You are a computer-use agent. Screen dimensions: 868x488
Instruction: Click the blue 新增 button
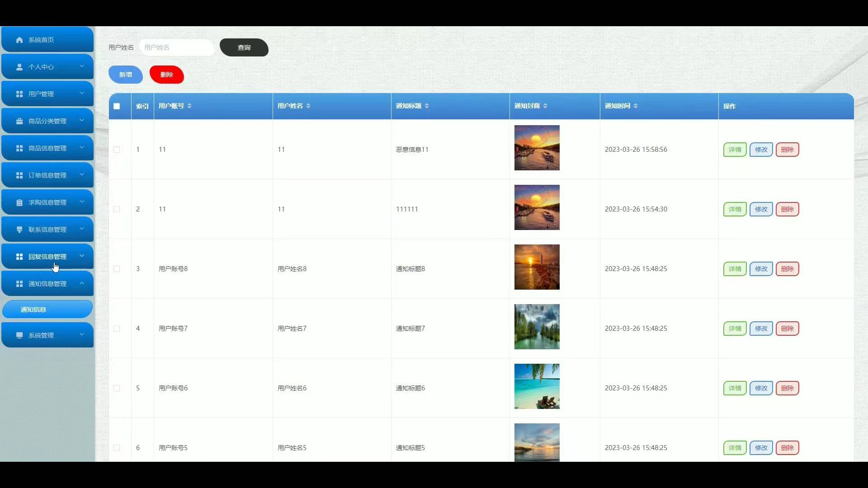tap(126, 75)
